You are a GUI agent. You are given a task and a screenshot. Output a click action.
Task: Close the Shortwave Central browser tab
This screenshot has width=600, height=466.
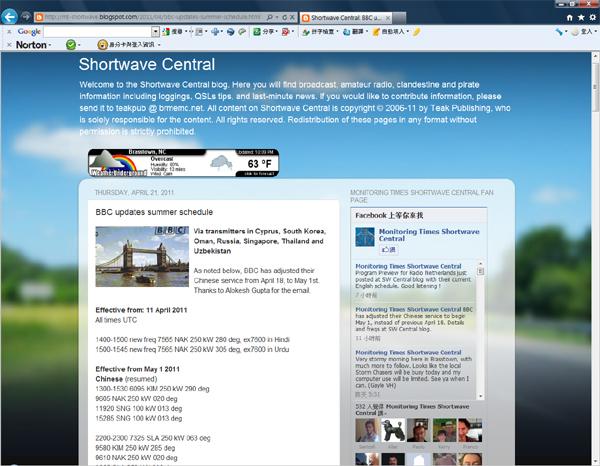[388, 18]
